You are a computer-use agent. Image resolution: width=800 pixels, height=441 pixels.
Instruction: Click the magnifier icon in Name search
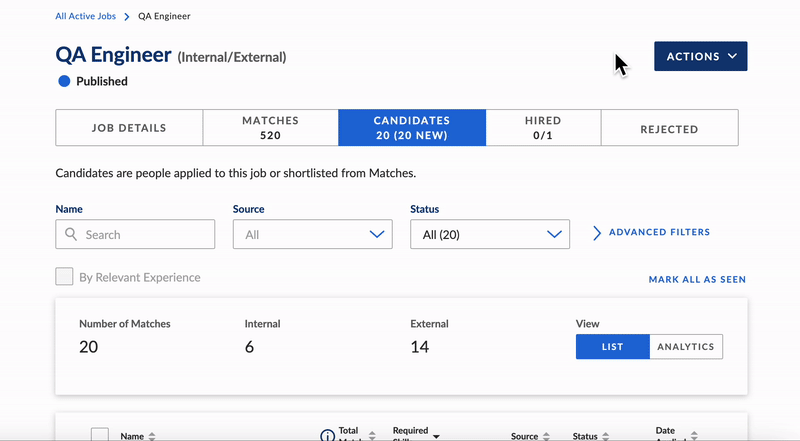[x=71, y=234]
